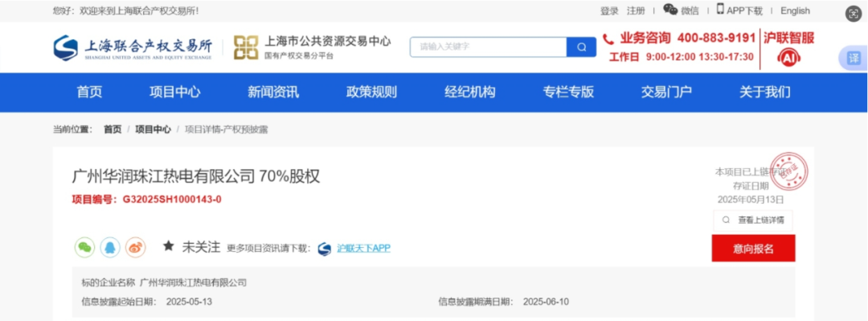868x321 pixels.
Task: Click 查看上链详情 button
Action: coord(753,220)
